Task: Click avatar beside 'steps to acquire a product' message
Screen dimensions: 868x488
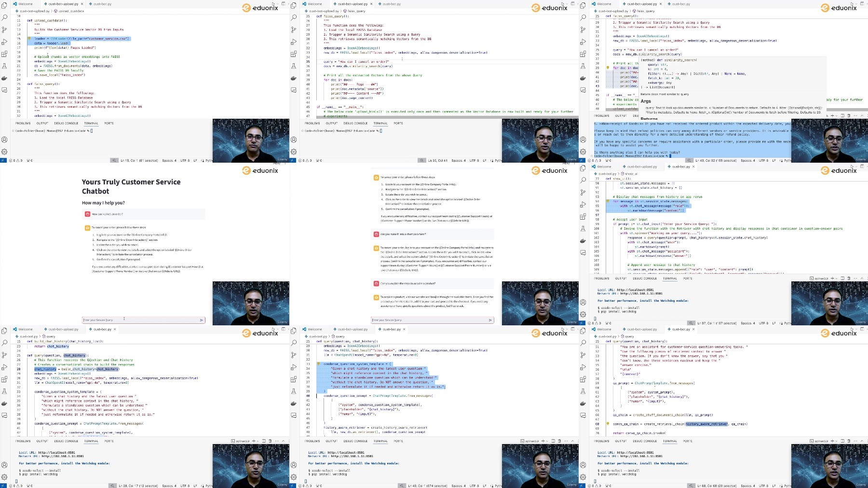Action: [x=376, y=283]
